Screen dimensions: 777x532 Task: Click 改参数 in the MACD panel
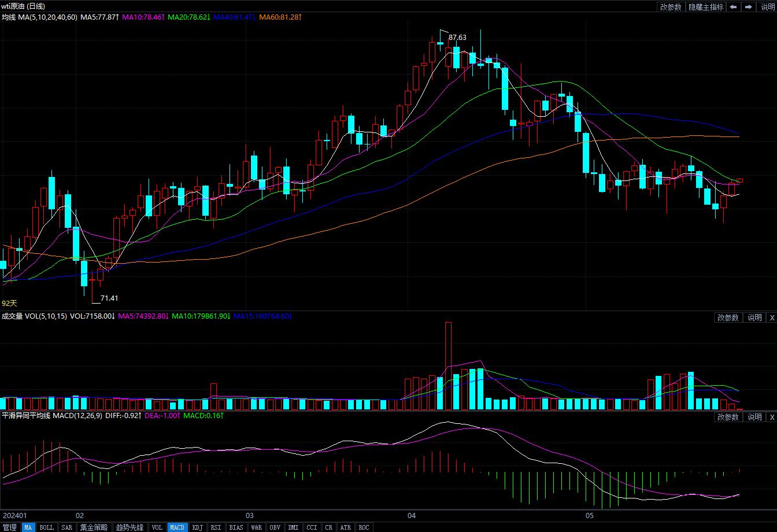point(728,417)
